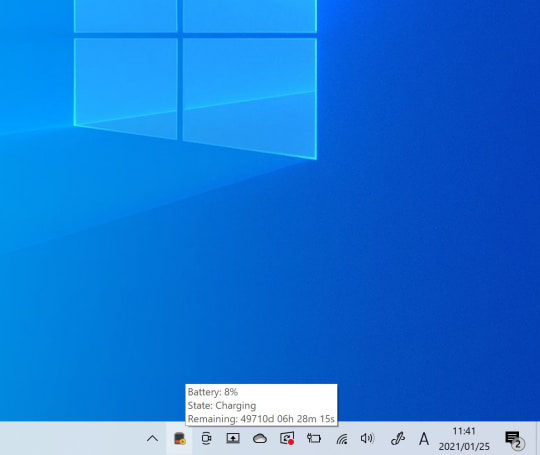This screenshot has width=540, height=455.
Task: Click the screen projection tray icon
Action: click(233, 438)
